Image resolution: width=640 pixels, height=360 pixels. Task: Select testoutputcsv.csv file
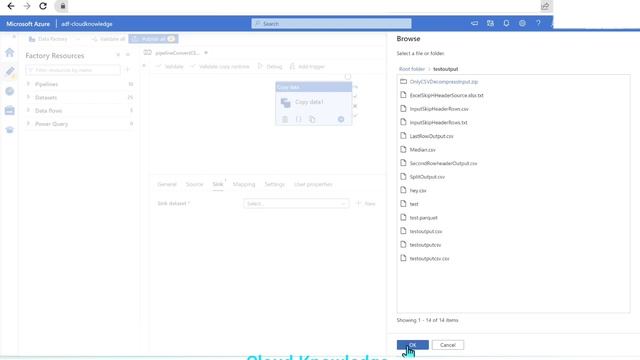click(x=429, y=259)
